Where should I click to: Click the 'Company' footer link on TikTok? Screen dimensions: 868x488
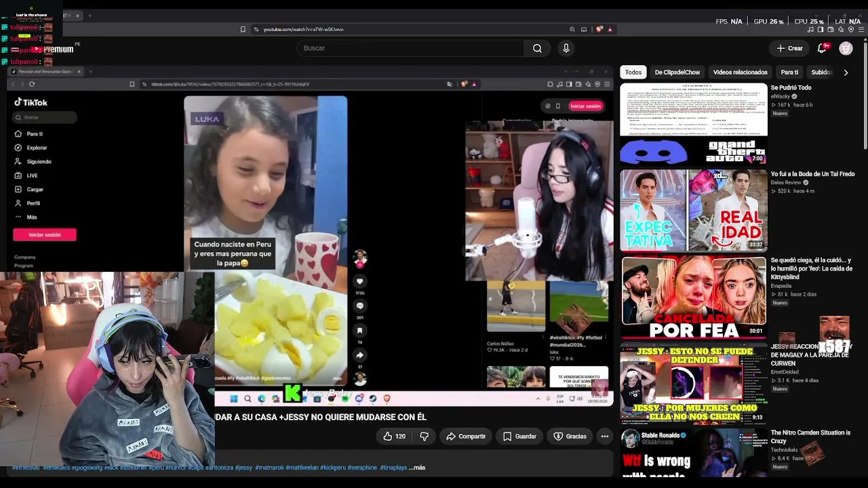click(25, 258)
